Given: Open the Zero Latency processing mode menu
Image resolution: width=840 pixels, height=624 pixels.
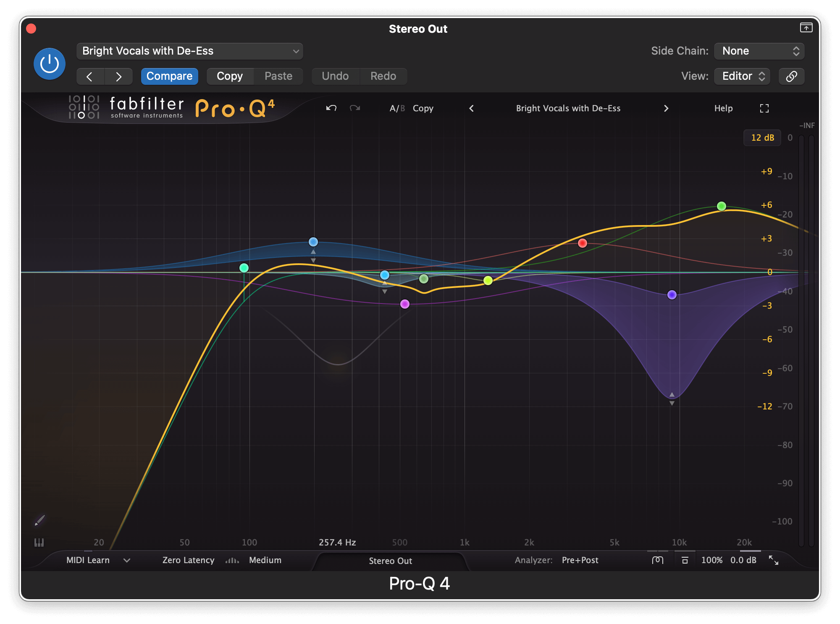Looking at the screenshot, I should [x=189, y=560].
